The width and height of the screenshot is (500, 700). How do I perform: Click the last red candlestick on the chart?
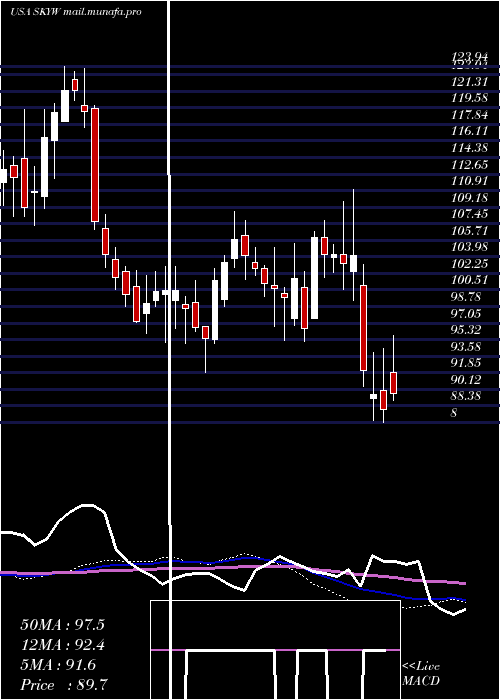[393, 383]
